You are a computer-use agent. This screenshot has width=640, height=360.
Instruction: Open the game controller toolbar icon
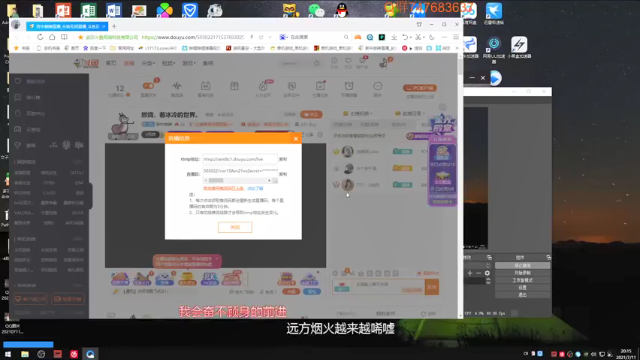[358, 37]
